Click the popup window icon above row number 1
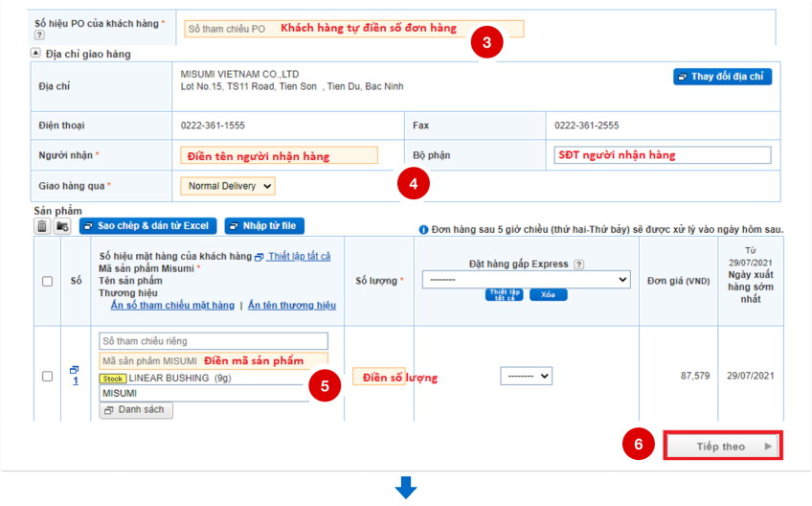The width and height of the screenshot is (812, 506). pos(74,370)
